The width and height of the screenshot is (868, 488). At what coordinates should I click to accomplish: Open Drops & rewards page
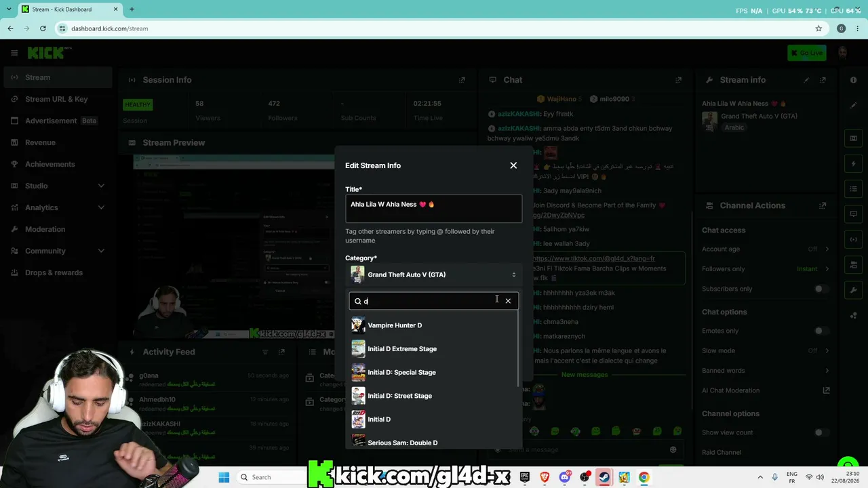coord(57,272)
